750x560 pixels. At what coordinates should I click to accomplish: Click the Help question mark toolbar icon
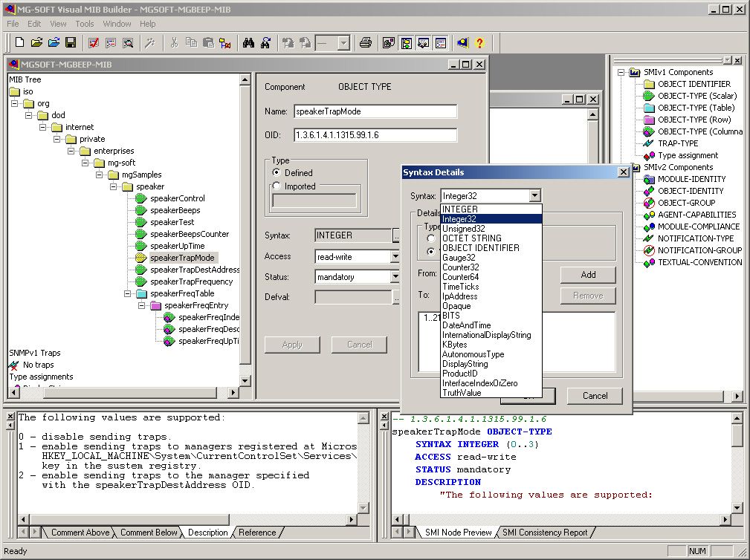pyautogui.click(x=479, y=42)
